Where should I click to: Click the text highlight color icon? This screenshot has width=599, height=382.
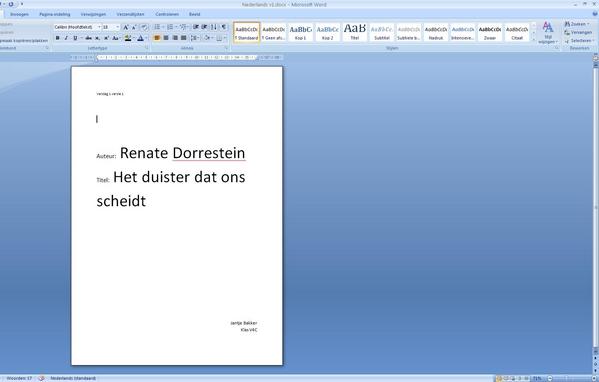[x=128, y=38]
